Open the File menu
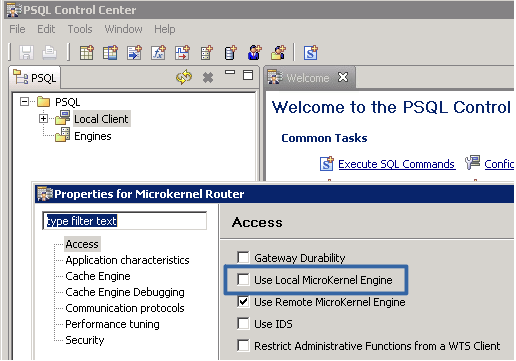Screen dimensions: 516x361 click(17, 29)
